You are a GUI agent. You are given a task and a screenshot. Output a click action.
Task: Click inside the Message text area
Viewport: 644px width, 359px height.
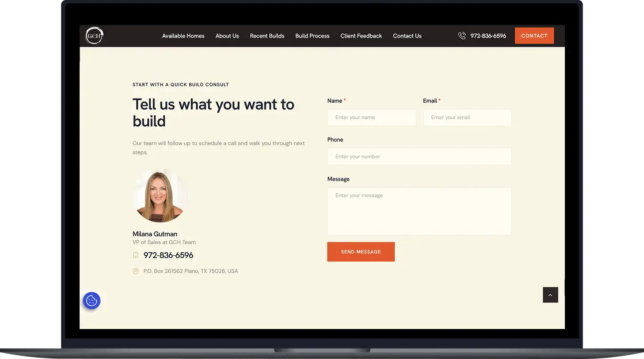click(x=419, y=211)
